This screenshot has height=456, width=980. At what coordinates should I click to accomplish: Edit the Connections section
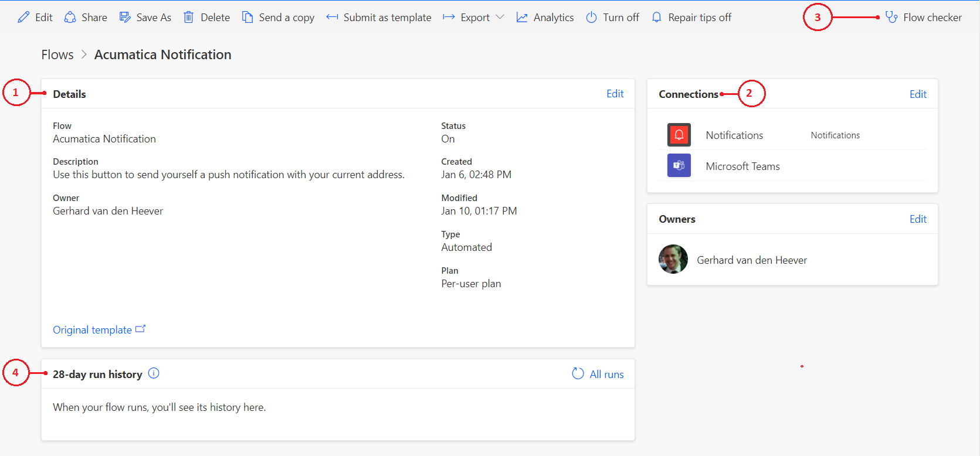(918, 94)
